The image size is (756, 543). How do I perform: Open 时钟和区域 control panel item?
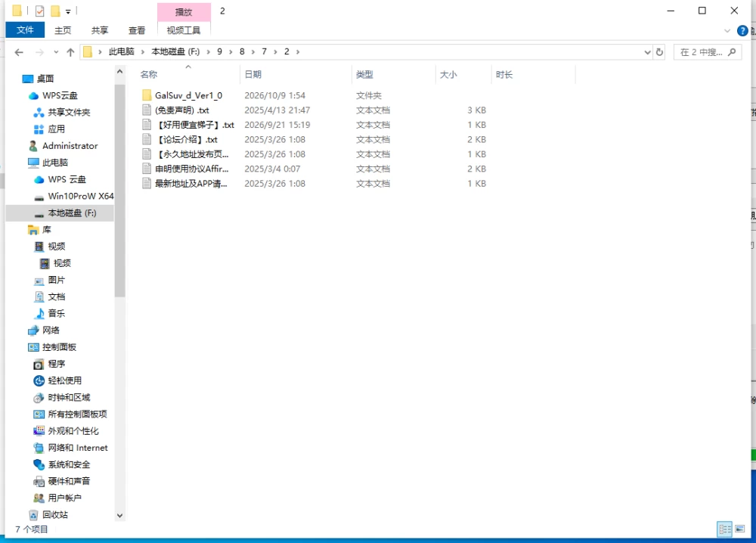pos(69,397)
